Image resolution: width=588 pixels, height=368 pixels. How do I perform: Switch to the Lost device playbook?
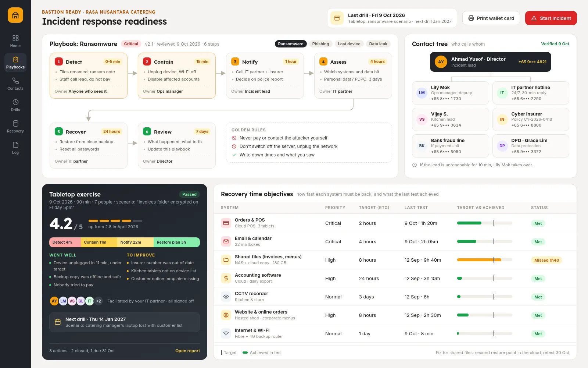coord(349,44)
